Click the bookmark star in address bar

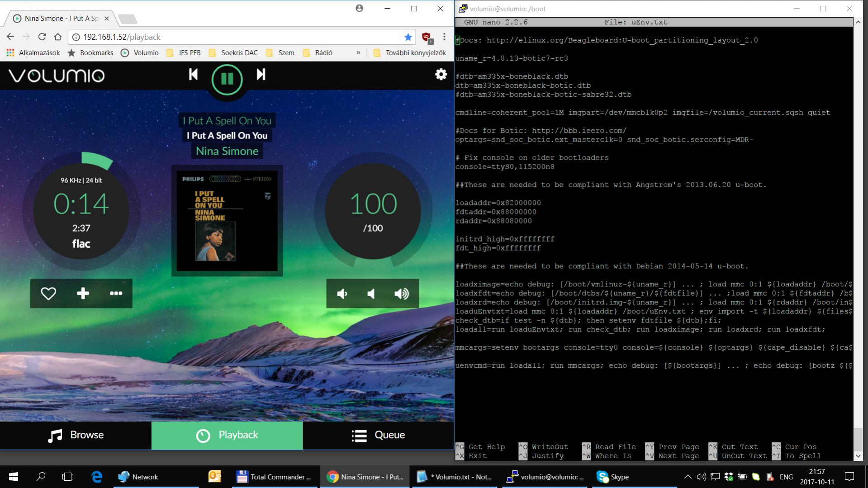(408, 37)
